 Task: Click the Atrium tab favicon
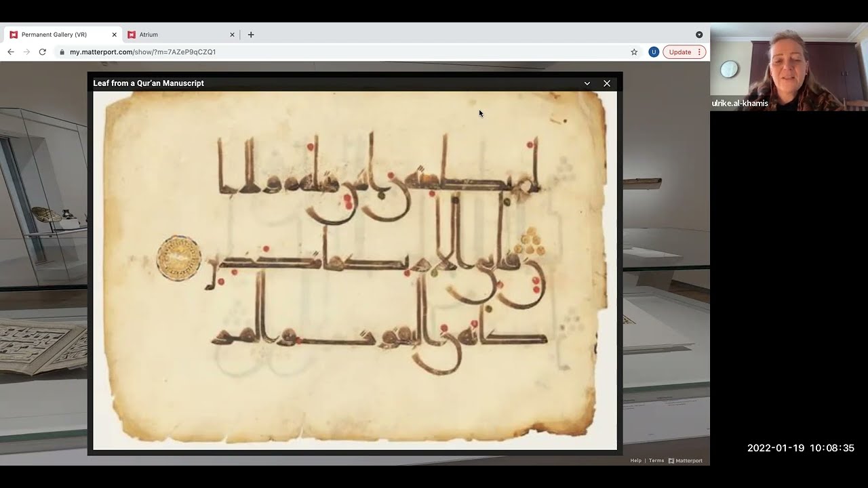132,35
